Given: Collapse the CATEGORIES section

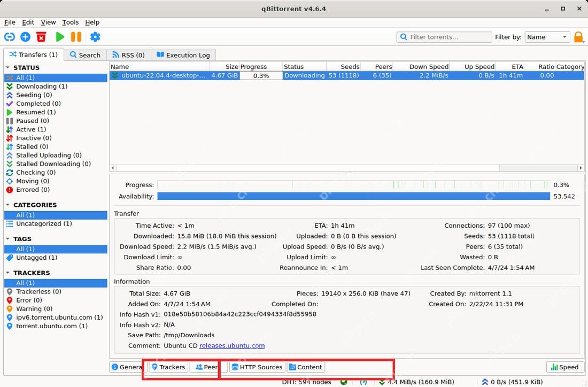Looking at the screenshot, I should point(8,205).
